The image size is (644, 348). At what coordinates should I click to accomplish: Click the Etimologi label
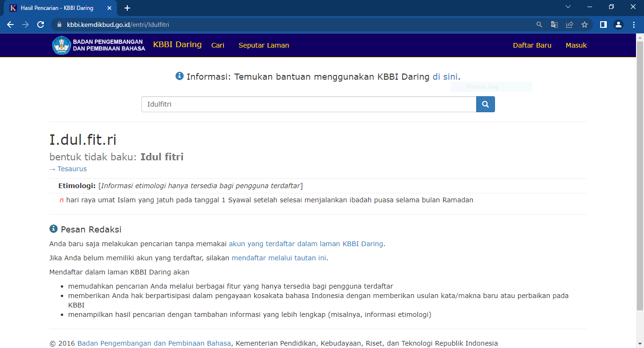point(77,186)
